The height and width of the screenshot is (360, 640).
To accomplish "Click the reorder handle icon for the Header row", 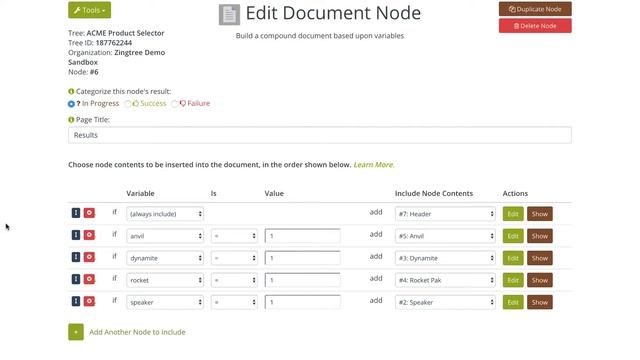I will (76, 213).
